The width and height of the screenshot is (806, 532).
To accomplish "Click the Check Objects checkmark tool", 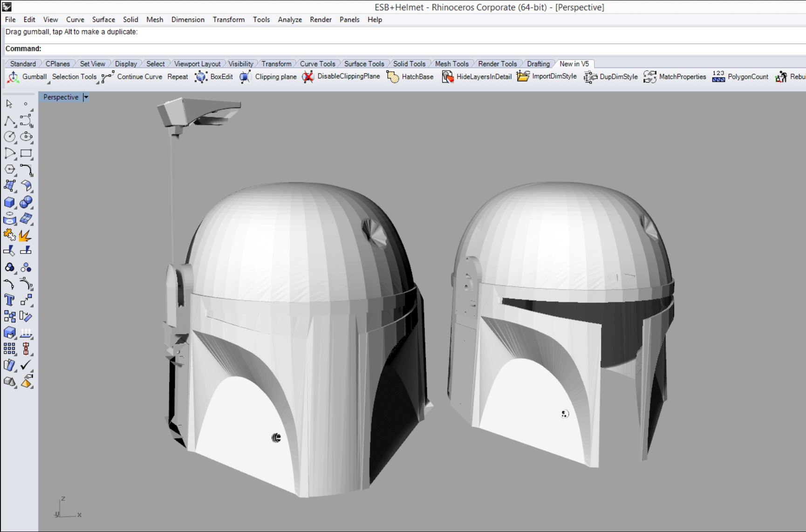I will (x=26, y=365).
